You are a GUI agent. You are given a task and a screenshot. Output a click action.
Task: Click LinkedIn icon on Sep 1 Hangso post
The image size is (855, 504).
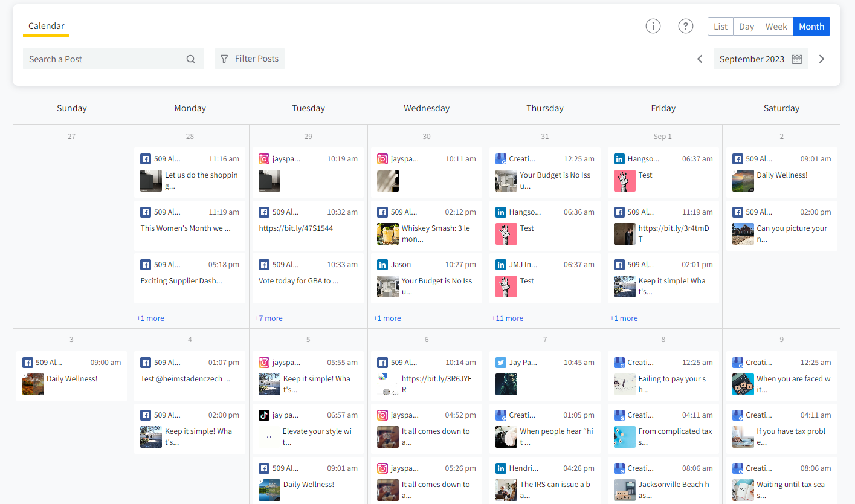point(619,159)
